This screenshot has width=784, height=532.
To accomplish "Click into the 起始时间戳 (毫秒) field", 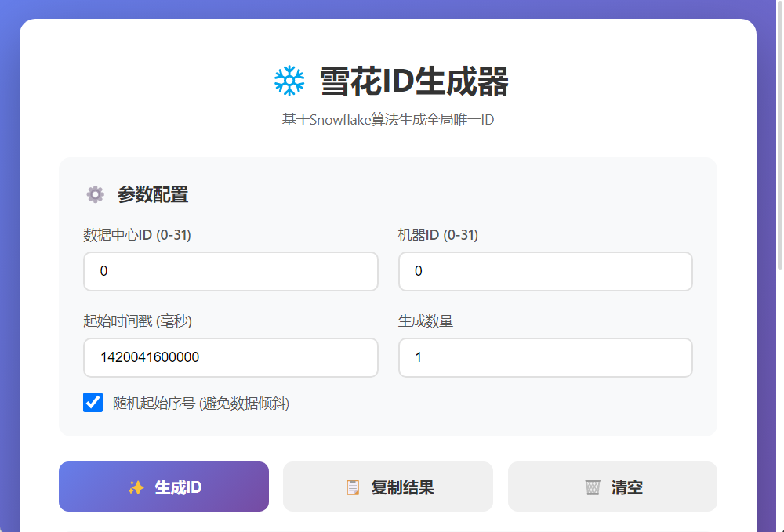I will 230,357.
